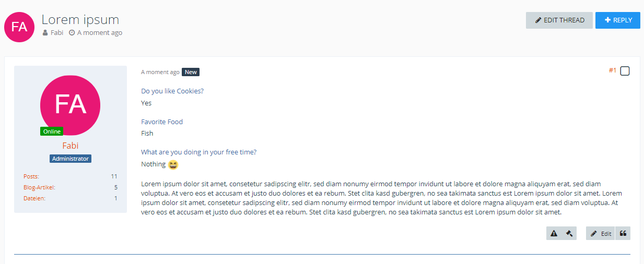
Task: Open the #1 post permalink
Action: (x=612, y=70)
